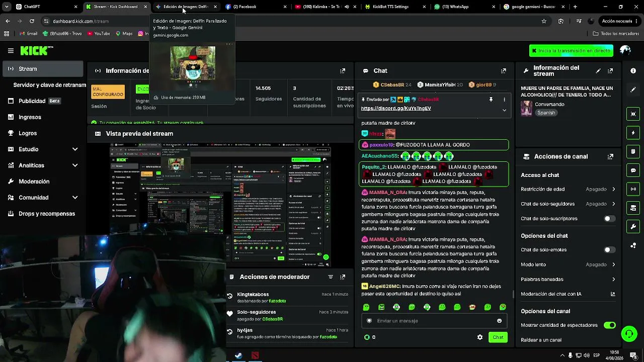Open a new browser tab
Viewport: 644px width, 362px height.
click(x=575, y=7)
